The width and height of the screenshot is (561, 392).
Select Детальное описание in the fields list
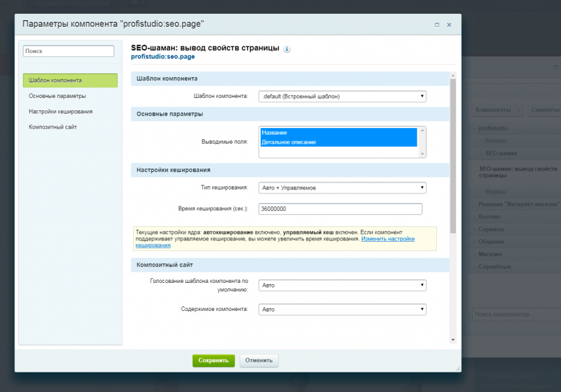click(x=338, y=142)
